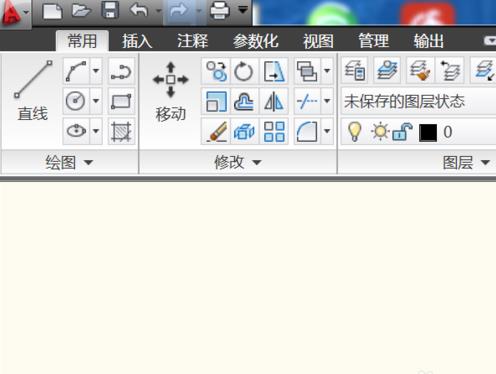Viewport: 496px width, 374px height.
Task: Select the Hatch fill tool
Action: pos(121,131)
